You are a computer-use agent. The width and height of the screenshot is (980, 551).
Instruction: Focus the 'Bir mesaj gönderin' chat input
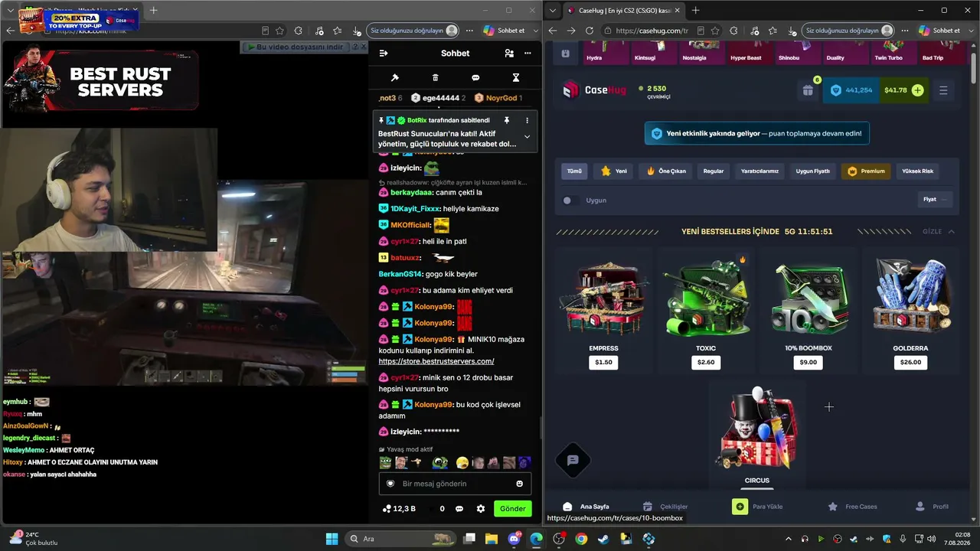(455, 484)
